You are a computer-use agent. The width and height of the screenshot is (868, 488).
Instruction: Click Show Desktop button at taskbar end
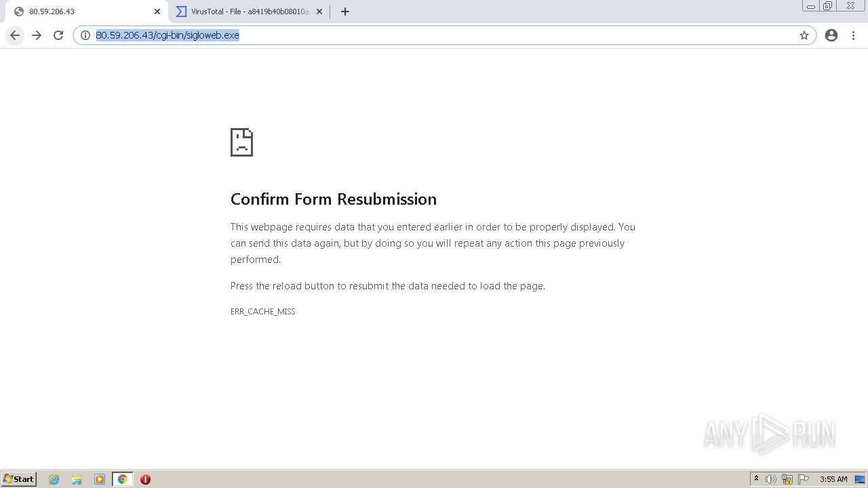[860, 479]
